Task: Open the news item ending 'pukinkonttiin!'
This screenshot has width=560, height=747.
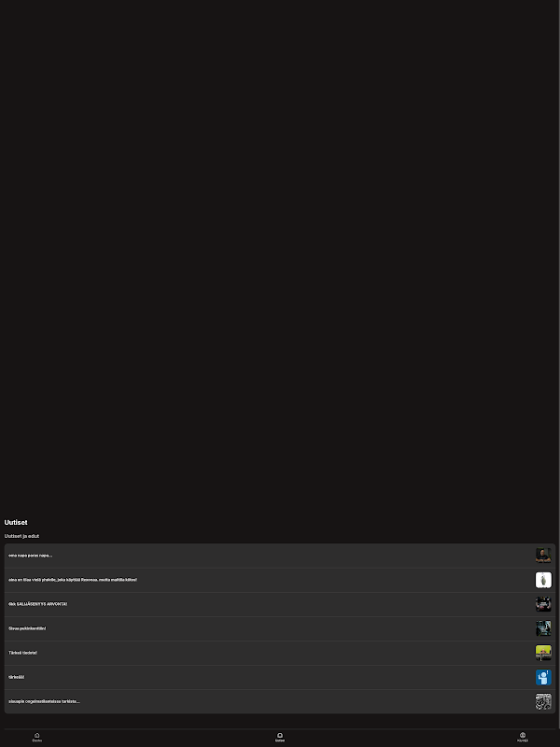Action: click(x=280, y=628)
